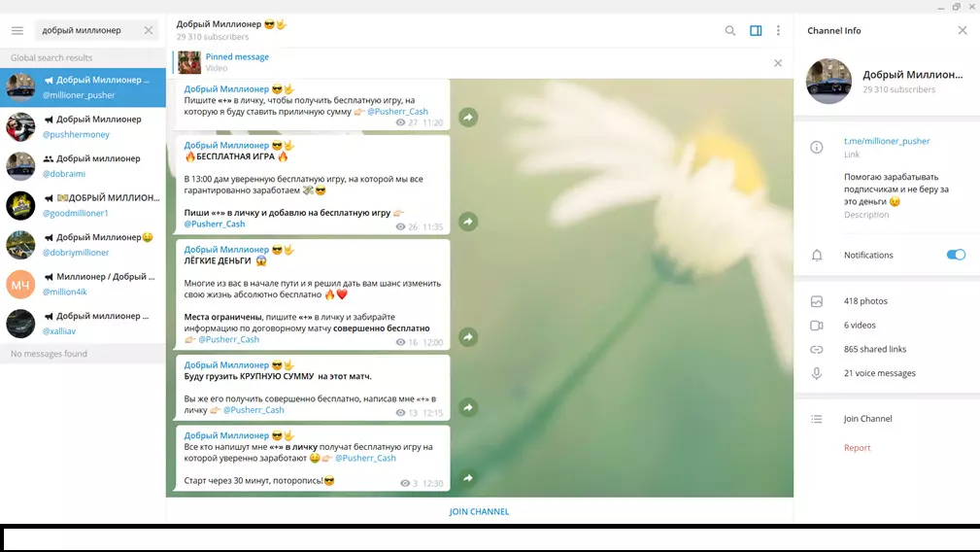The height and width of the screenshot is (552, 980).
Task: Forward the message timed 12:30
Action: click(x=468, y=478)
